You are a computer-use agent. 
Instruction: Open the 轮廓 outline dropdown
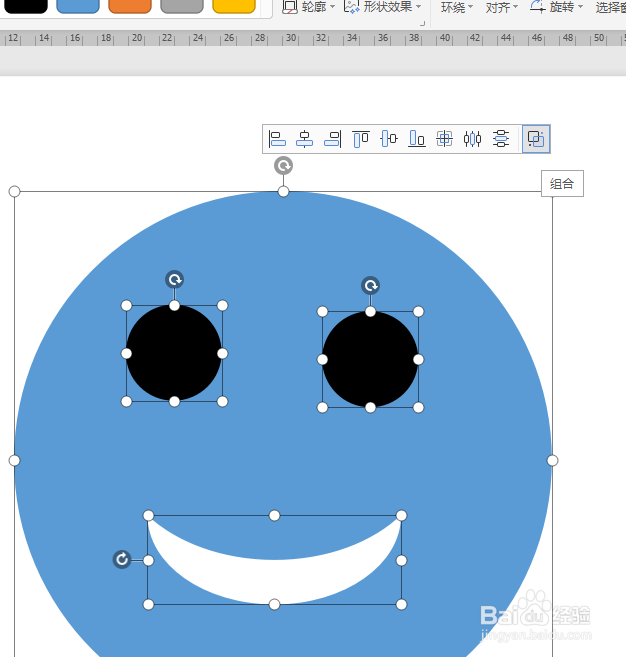[x=309, y=7]
